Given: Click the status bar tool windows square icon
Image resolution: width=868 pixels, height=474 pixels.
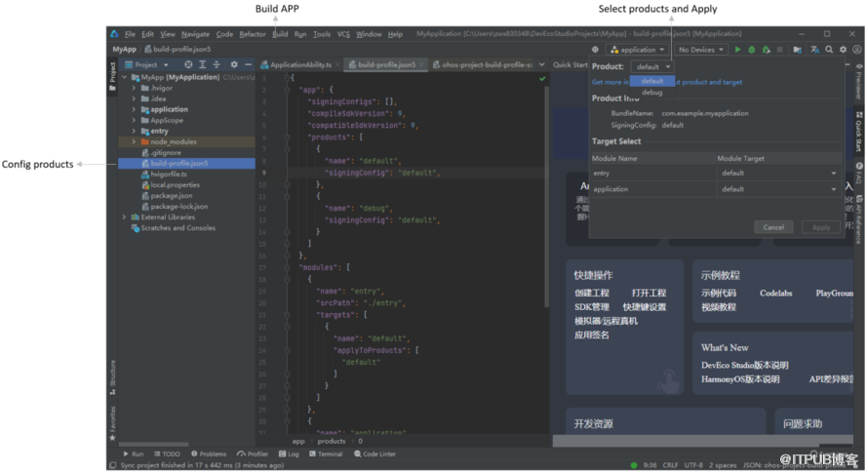Looking at the screenshot, I should pos(113,465).
